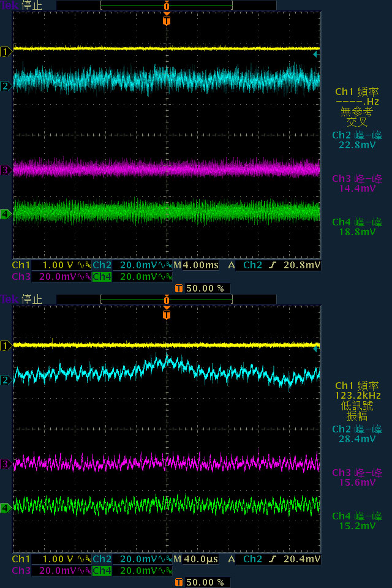Click Ch3 ground marker in 4.00ms capture

click(x=6, y=170)
